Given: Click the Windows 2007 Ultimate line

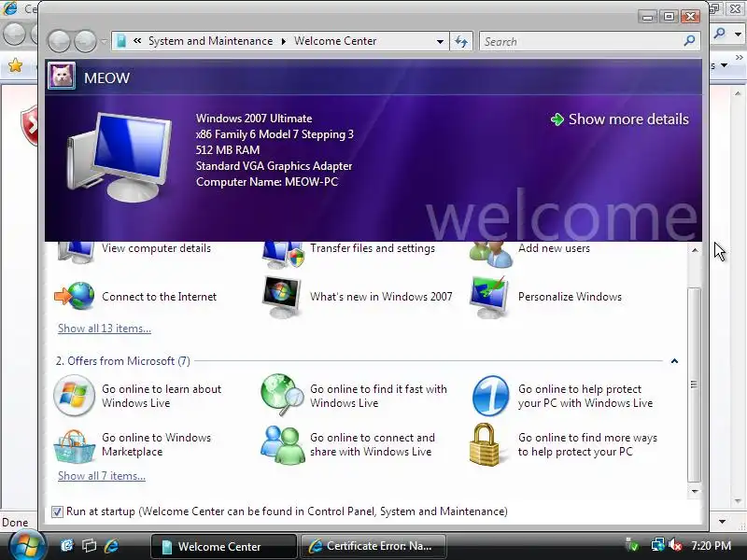Looking at the screenshot, I should (x=254, y=119).
